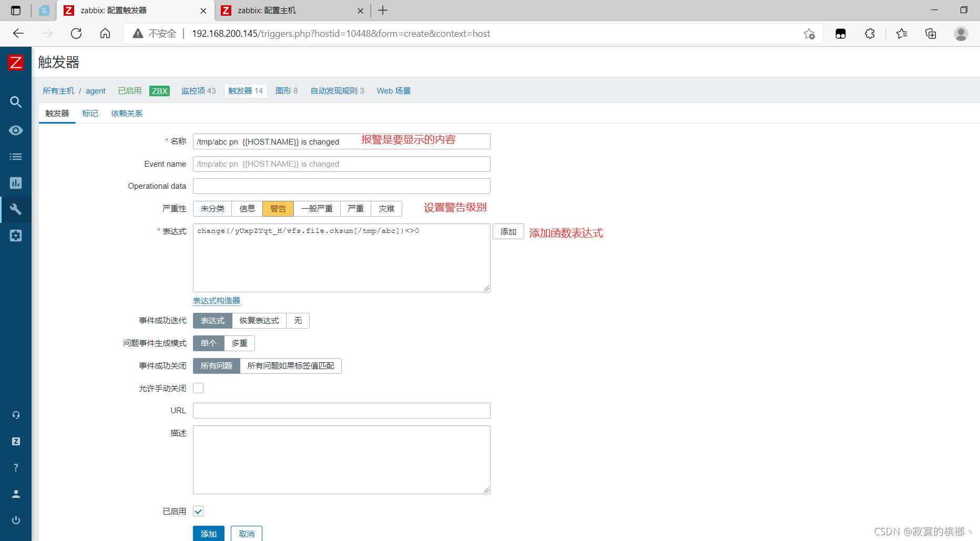Open the 触发器 form tab

57,114
